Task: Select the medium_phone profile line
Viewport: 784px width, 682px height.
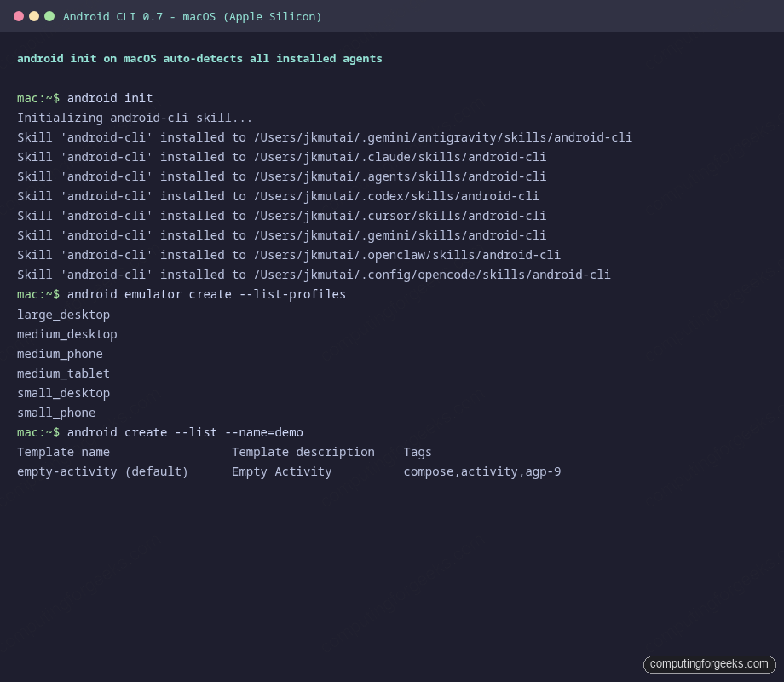Action: click(60, 353)
